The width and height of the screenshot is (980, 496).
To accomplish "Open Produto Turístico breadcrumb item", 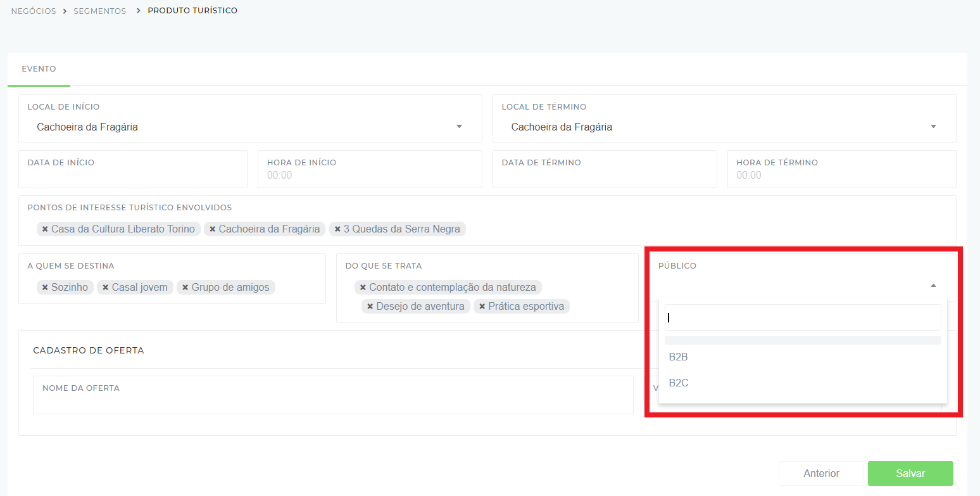I will 192,11.
